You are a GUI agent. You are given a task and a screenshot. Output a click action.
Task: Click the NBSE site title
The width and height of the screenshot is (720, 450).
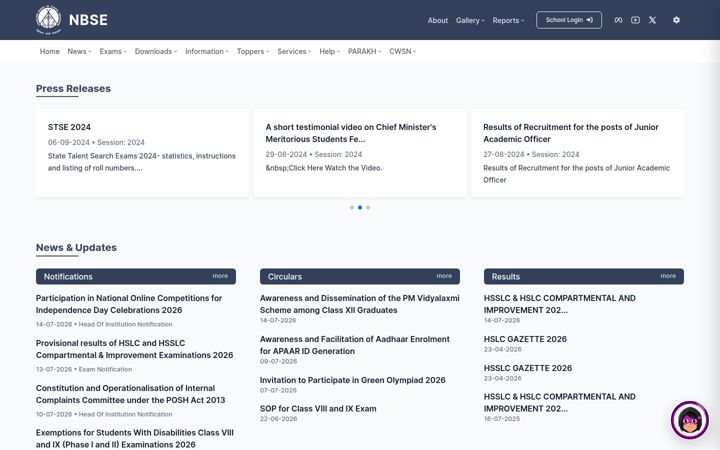tap(88, 20)
